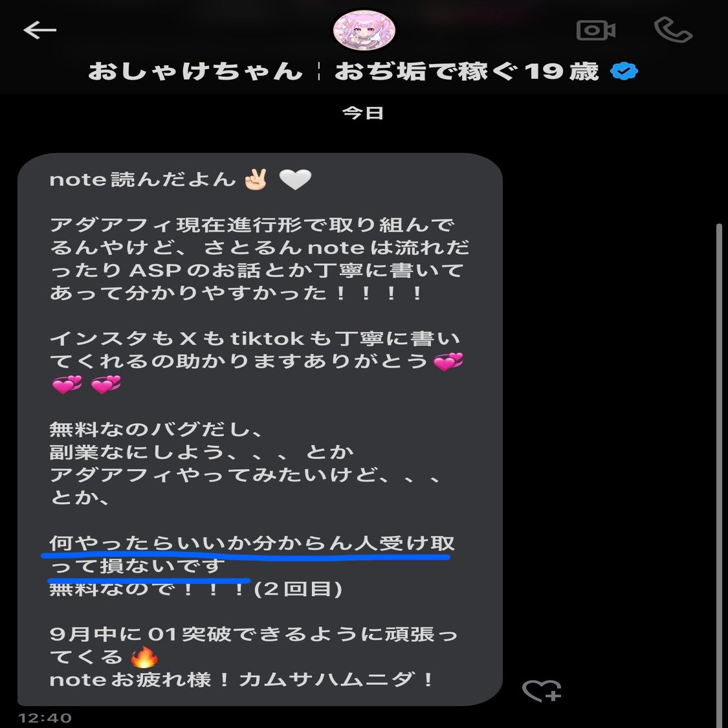Start a voice call with phone icon

click(673, 30)
